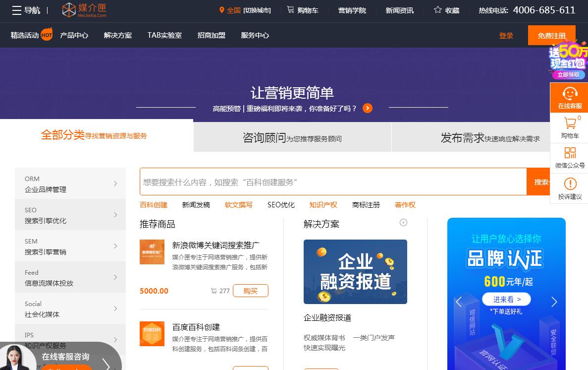The image size is (588, 370).
Task: Focus the search input field
Action: [333, 182]
